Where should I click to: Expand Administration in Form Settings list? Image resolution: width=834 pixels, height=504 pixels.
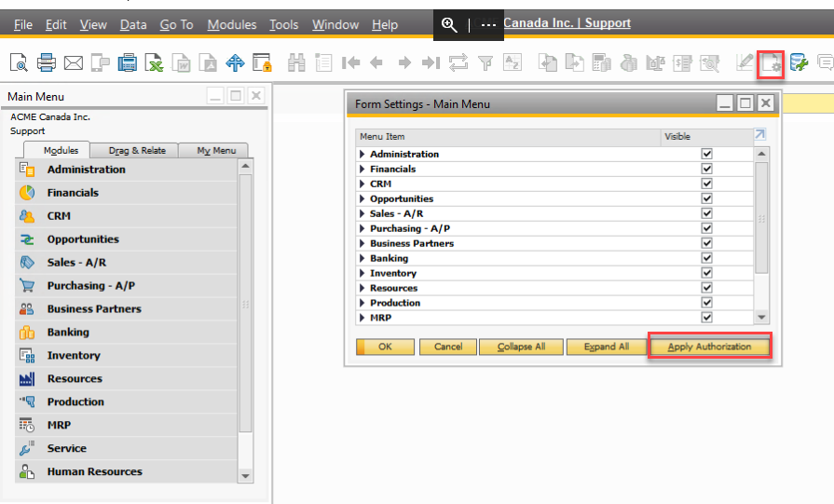pos(362,154)
